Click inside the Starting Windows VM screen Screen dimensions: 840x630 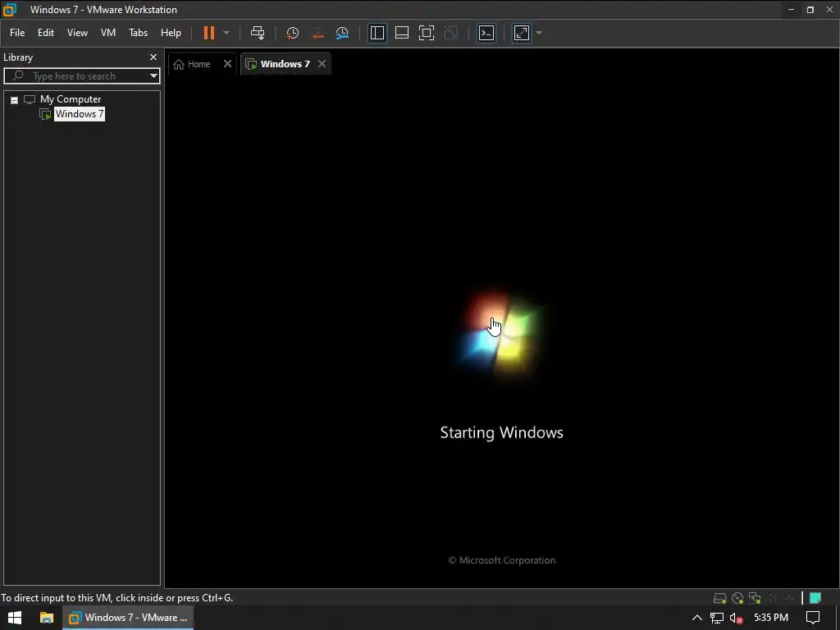point(501,332)
